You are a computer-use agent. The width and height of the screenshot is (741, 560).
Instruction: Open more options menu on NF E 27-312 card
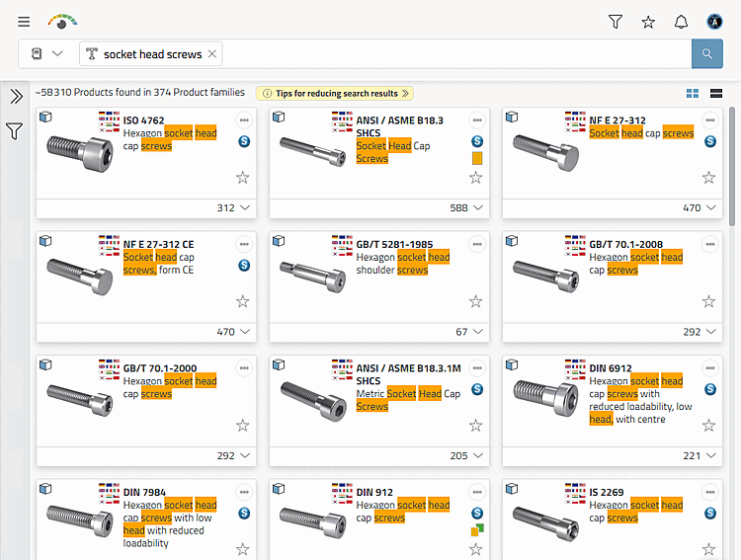[x=709, y=120]
